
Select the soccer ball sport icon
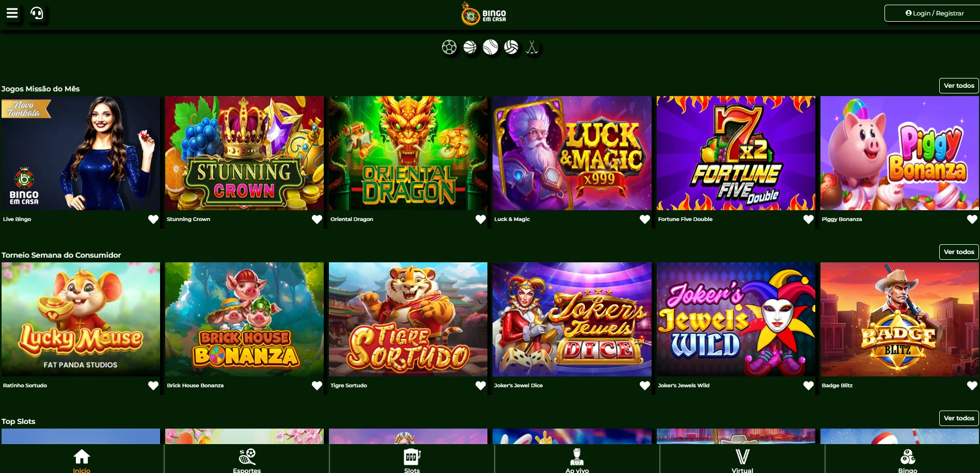[449, 48]
